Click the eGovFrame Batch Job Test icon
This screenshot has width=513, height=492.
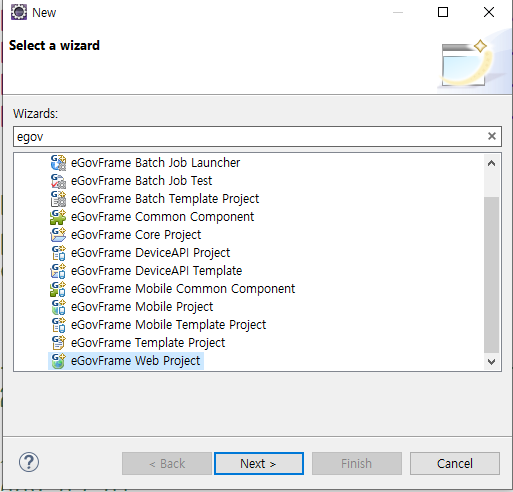point(58,181)
